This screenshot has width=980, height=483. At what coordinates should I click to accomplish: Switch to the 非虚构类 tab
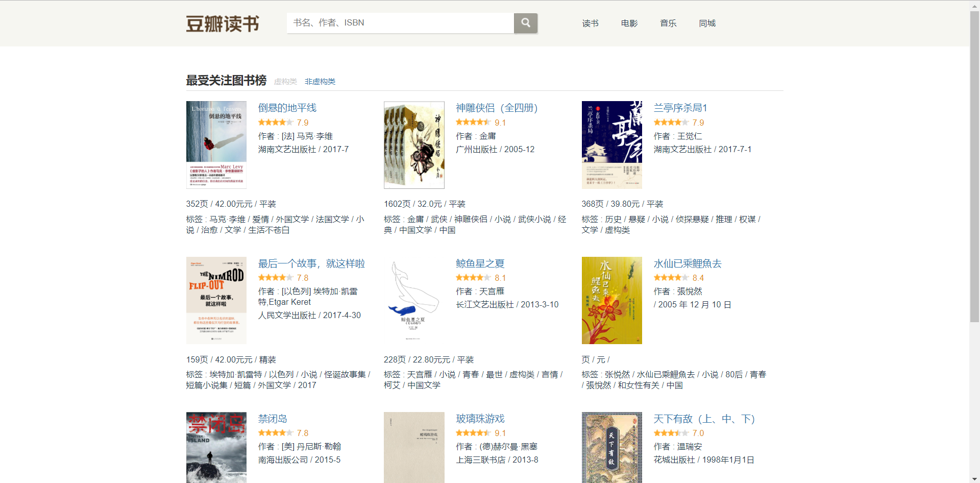[320, 82]
